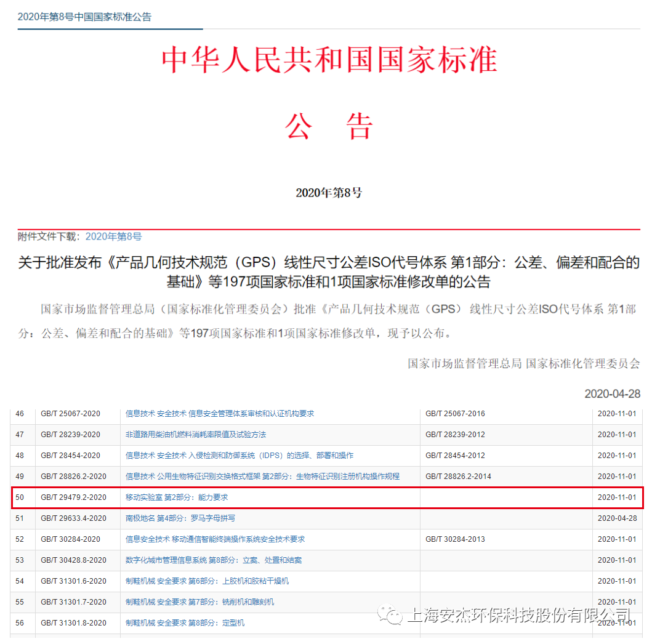Open 制鞋机械 第6部分:上胶机和胶粘干燥机 link
Screen dimensions: 652x644
207,581
